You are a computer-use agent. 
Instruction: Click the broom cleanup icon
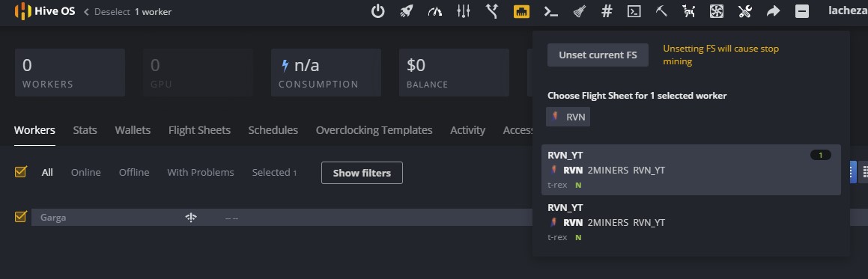579,11
